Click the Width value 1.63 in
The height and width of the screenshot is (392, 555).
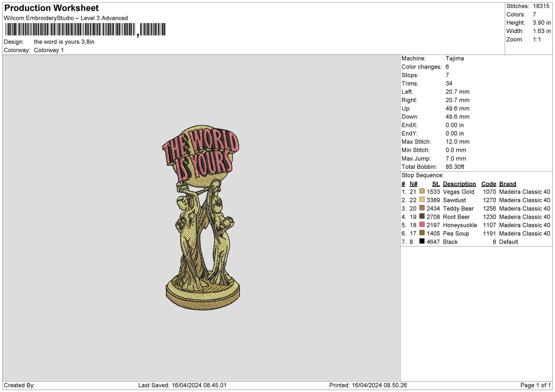[542, 31]
